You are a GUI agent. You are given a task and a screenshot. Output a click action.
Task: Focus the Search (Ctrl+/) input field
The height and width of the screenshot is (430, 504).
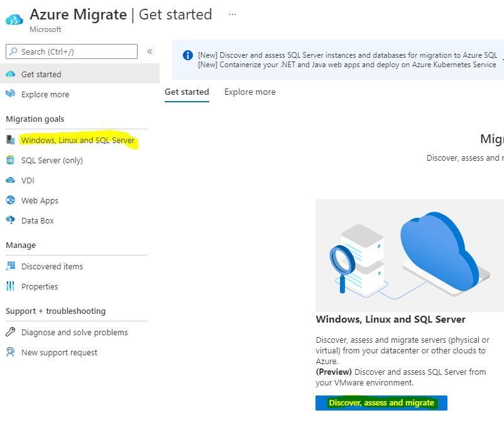tap(72, 51)
